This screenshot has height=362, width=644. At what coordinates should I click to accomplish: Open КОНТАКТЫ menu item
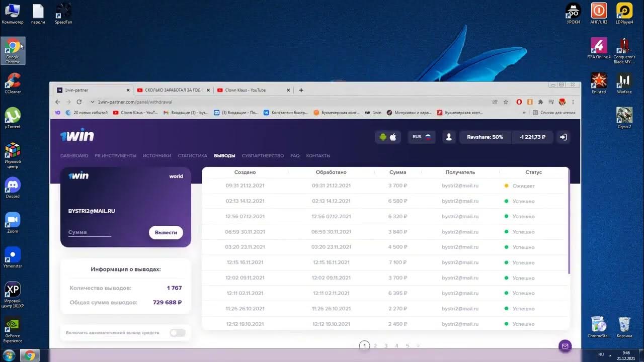pos(318,156)
